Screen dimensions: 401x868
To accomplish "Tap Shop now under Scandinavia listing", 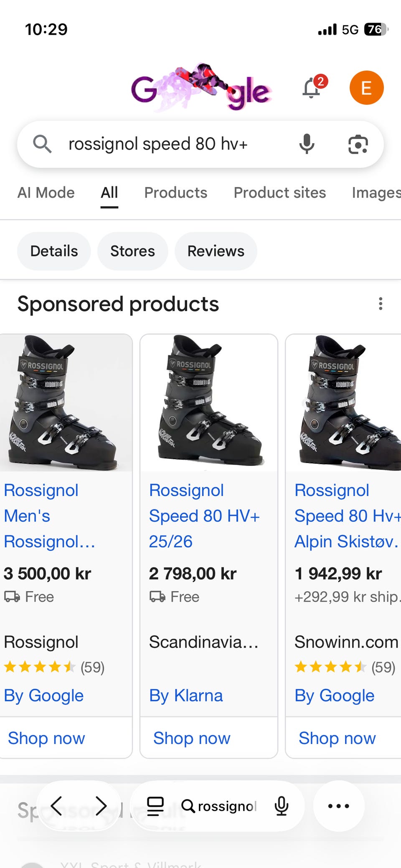I will (x=192, y=738).
